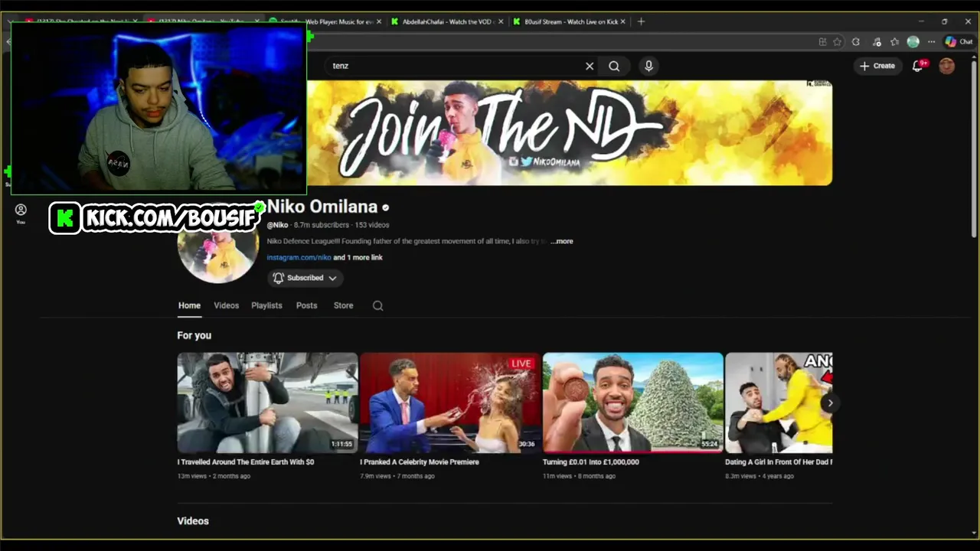Click the '11m views · 8 months ago' text
Image resolution: width=980 pixels, height=551 pixels.
pos(579,476)
